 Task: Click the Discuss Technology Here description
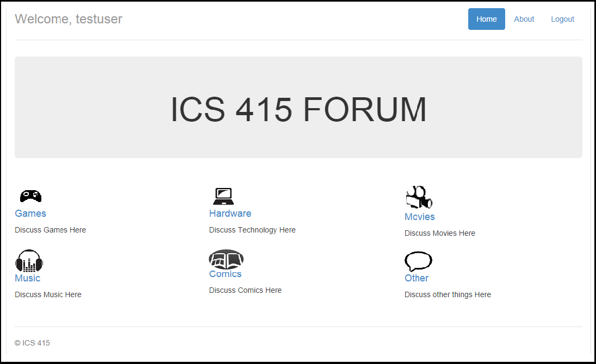(x=252, y=230)
